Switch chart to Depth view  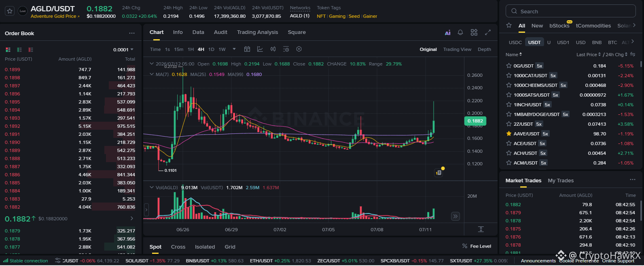coord(484,49)
